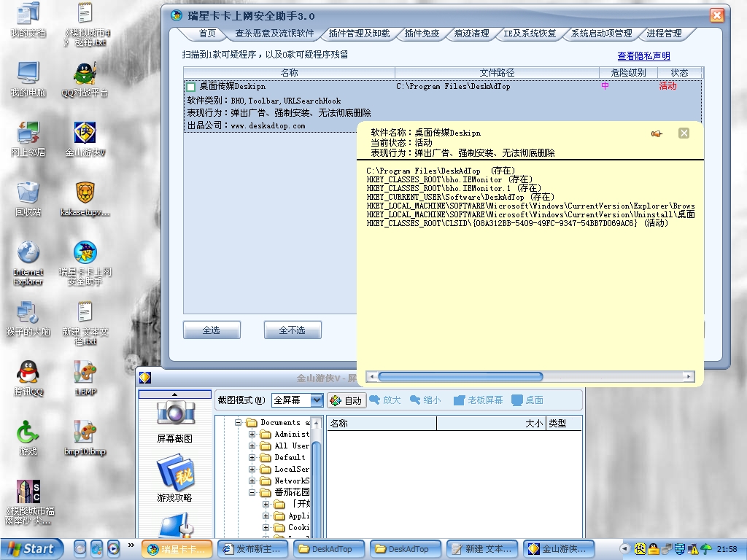
Task: Click the pin icon in yellow details popup
Action: pyautogui.click(x=657, y=134)
